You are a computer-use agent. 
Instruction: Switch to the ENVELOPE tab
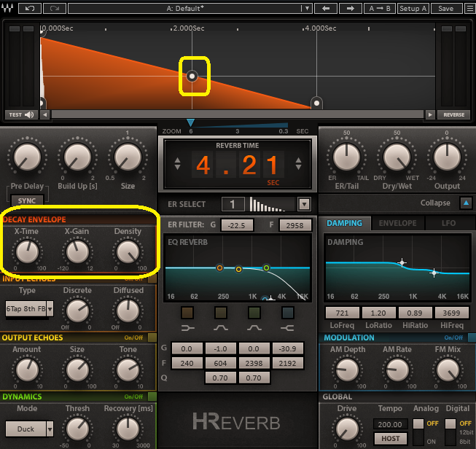pos(397,223)
